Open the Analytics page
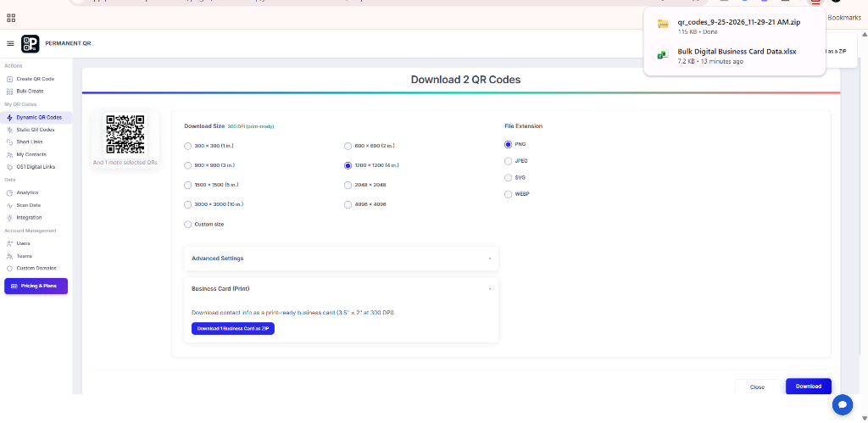Screen dimensions: 868x423 click(28, 192)
